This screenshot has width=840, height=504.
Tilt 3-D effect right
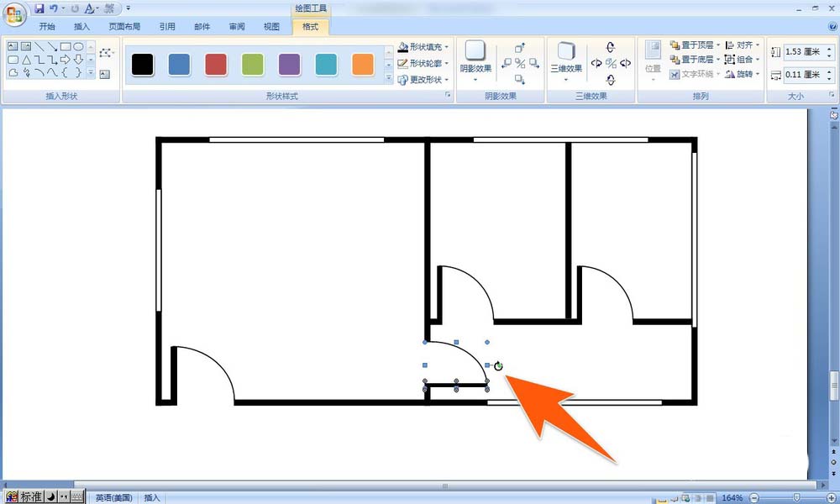(x=625, y=63)
